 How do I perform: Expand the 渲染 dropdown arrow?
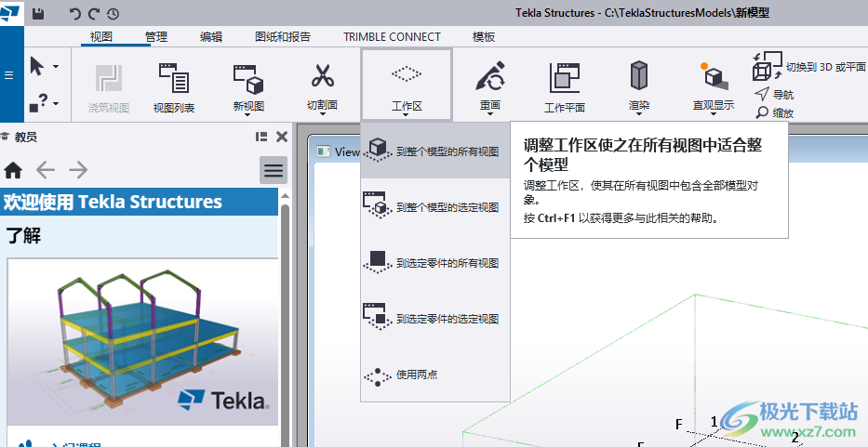pos(639,114)
